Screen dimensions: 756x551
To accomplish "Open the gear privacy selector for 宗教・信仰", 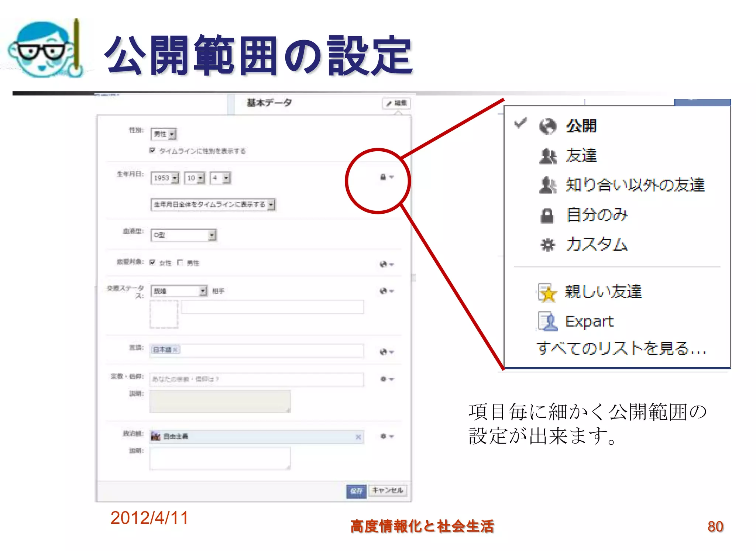I will [387, 379].
